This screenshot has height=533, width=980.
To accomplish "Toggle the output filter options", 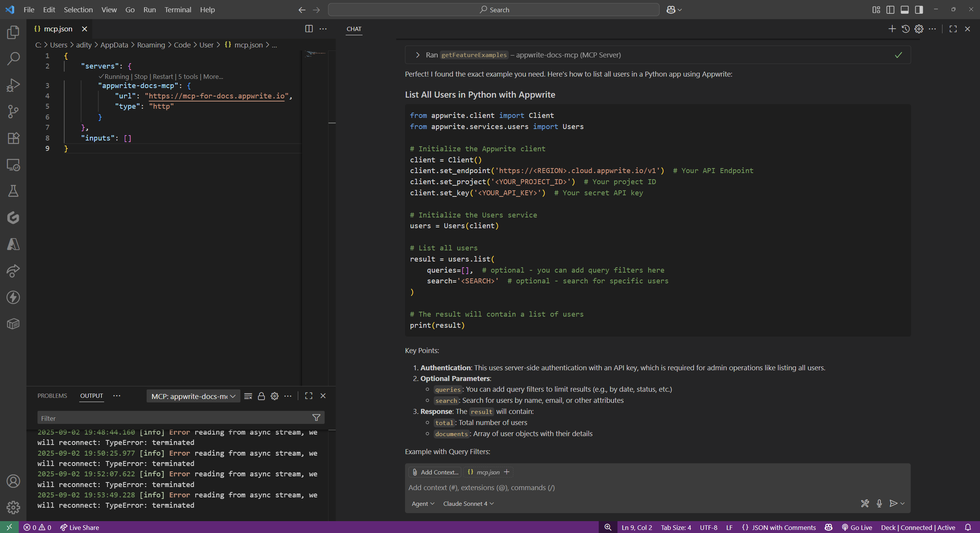I will pyautogui.click(x=316, y=418).
